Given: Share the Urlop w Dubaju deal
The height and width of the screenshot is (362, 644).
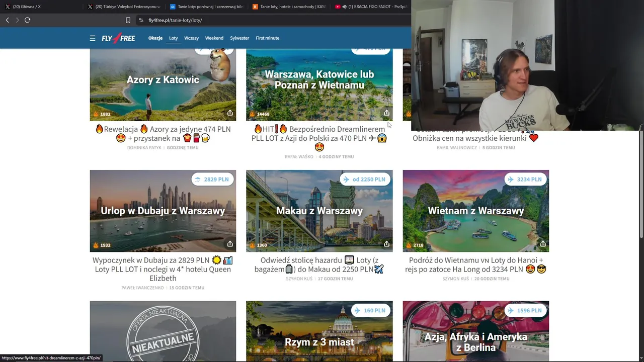Looking at the screenshot, I should click(x=230, y=244).
